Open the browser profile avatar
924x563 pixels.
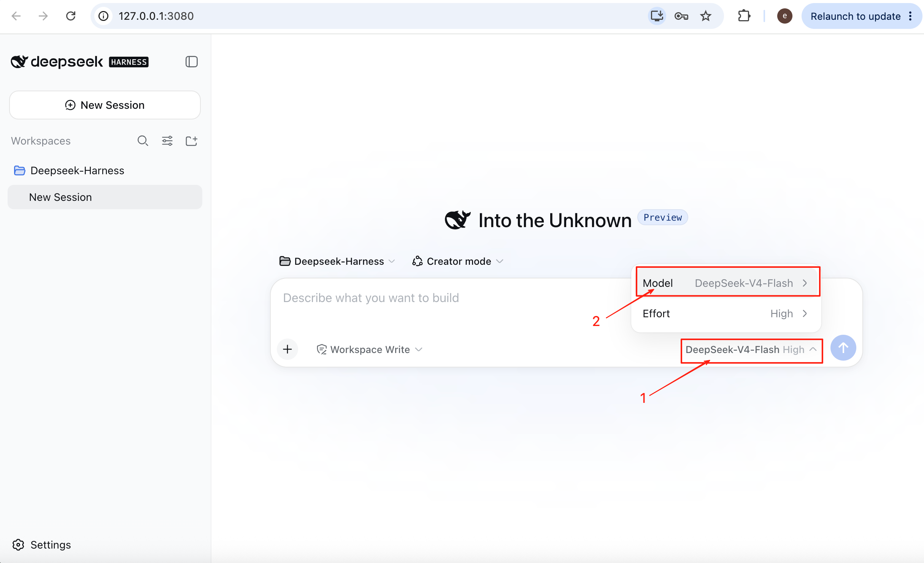tap(784, 16)
